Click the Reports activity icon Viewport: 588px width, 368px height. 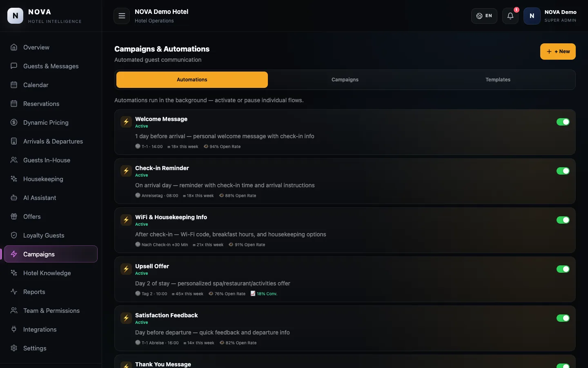[14, 292]
